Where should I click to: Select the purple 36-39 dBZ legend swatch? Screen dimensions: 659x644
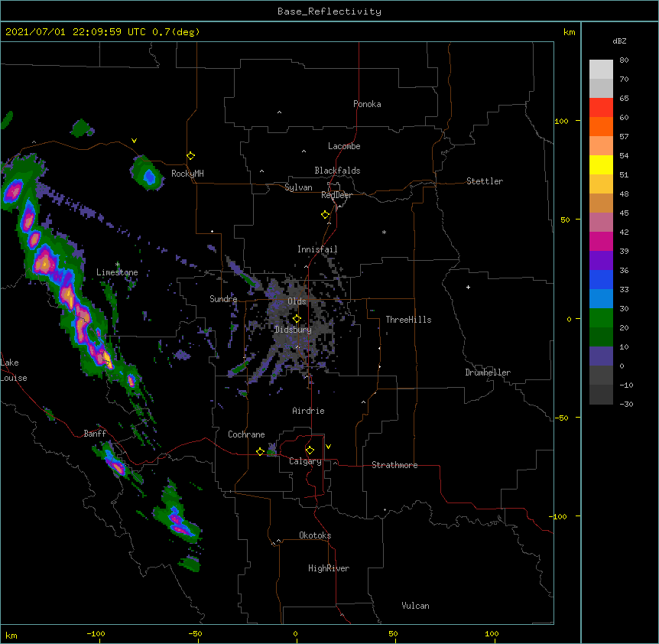coord(601,260)
